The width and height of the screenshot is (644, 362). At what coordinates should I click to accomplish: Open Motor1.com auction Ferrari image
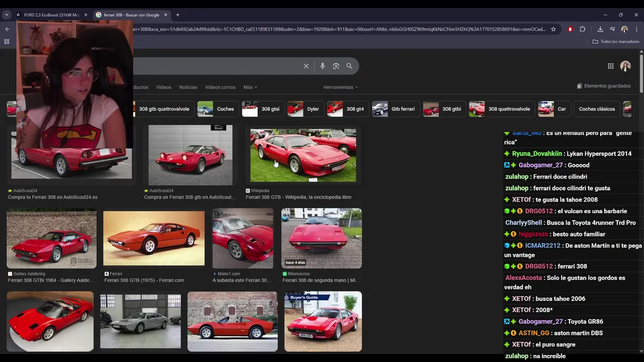pos(243,238)
